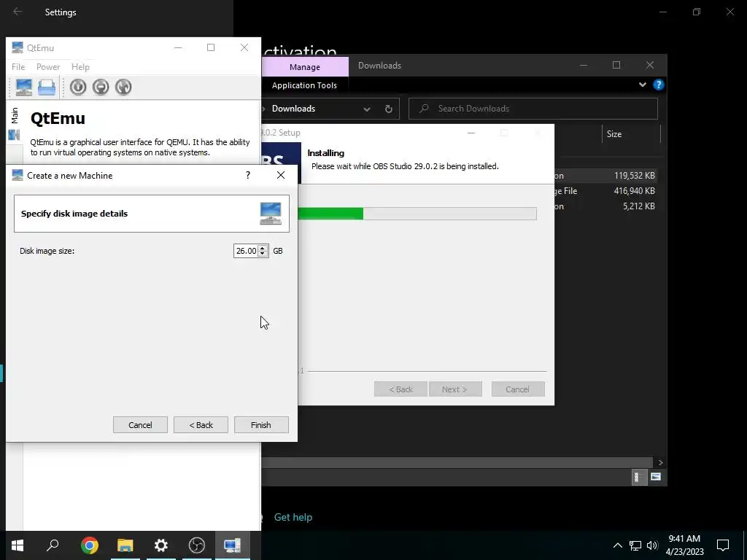
Task: Open the Windows Start menu
Action: 18,545
